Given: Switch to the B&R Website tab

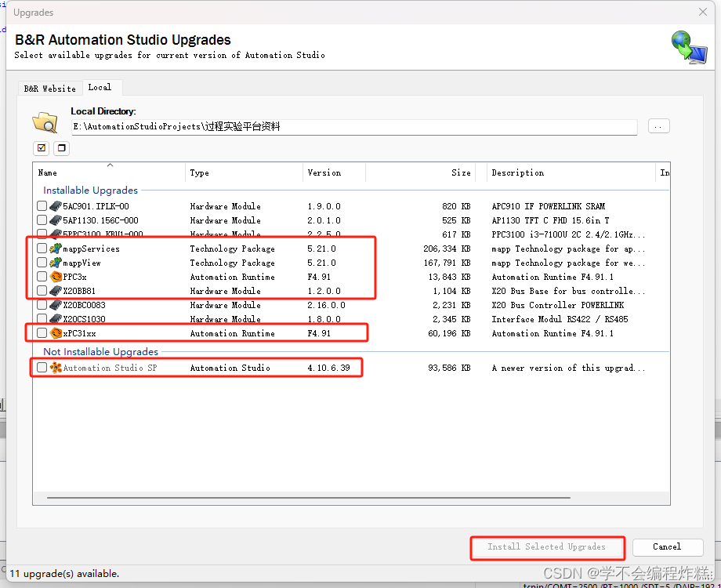Looking at the screenshot, I should (x=50, y=89).
